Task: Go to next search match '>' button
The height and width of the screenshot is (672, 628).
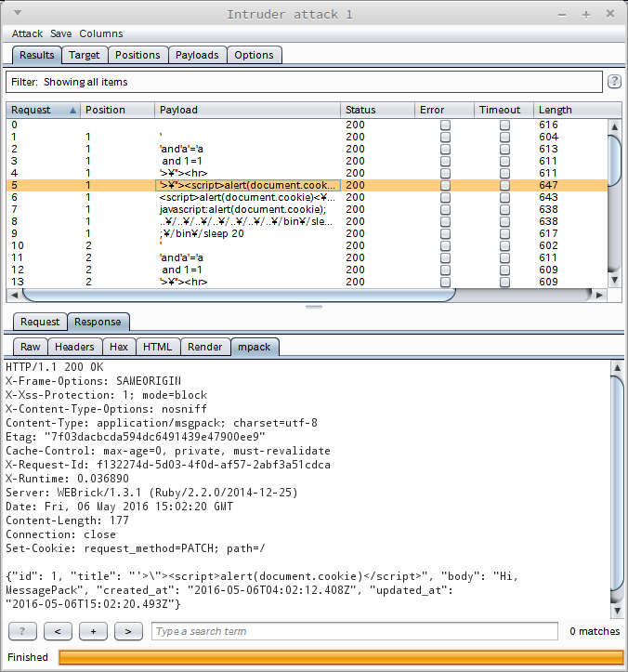Action: point(128,632)
